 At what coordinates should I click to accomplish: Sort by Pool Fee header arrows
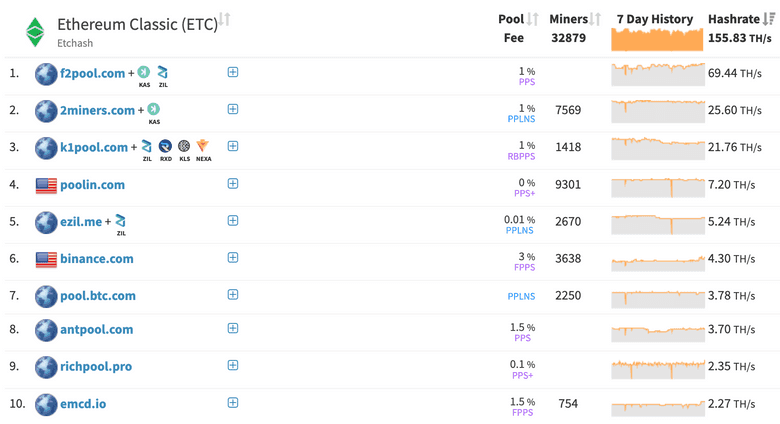click(x=533, y=19)
